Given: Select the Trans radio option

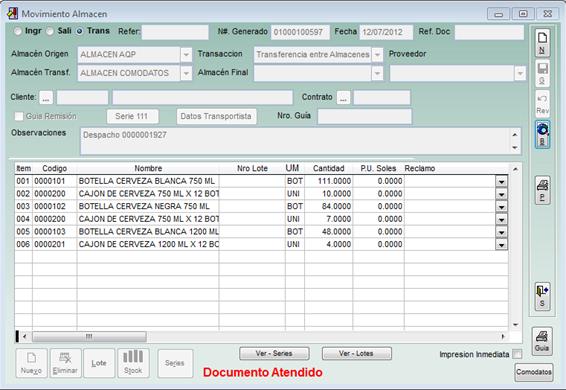Looking at the screenshot, I should click(79, 31).
